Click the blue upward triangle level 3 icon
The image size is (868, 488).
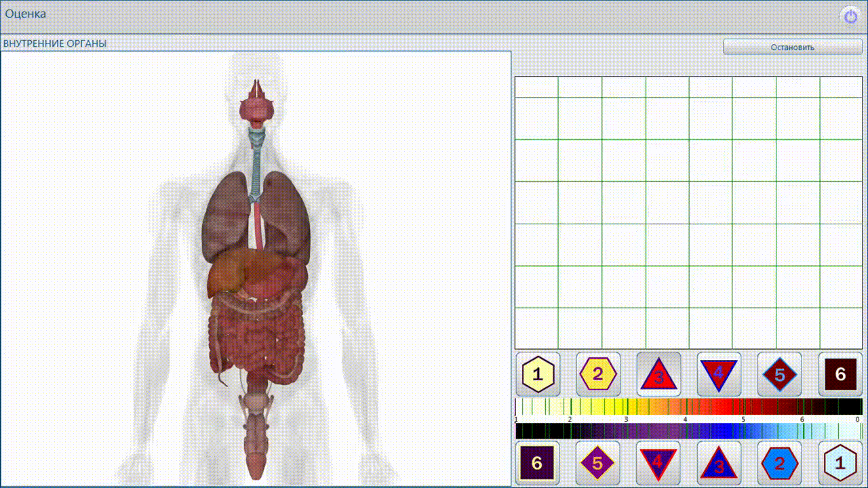click(x=719, y=463)
